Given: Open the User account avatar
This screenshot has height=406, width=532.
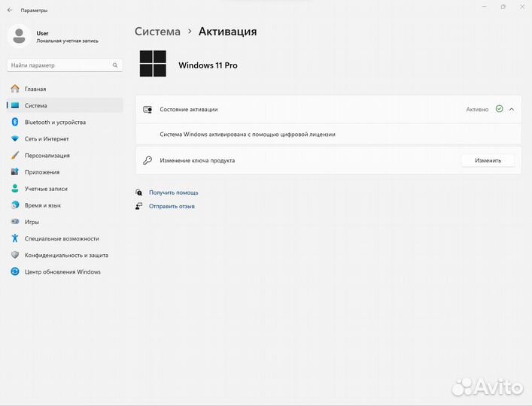Looking at the screenshot, I should [19, 36].
